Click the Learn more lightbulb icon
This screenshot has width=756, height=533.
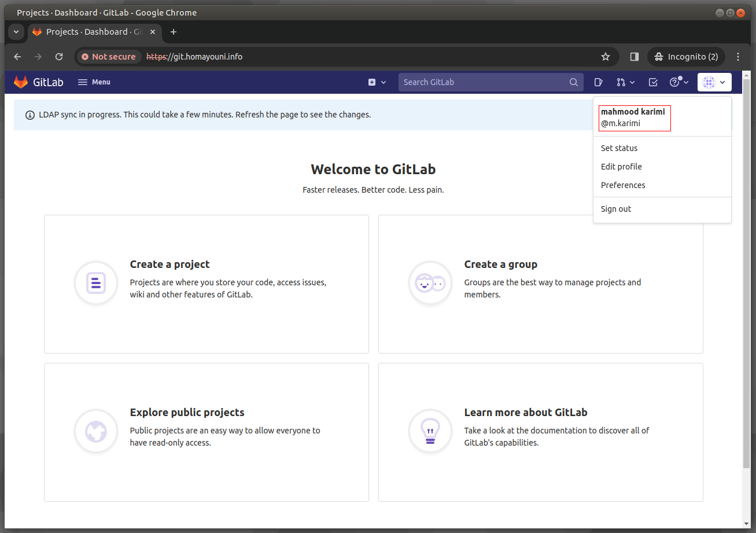(430, 431)
